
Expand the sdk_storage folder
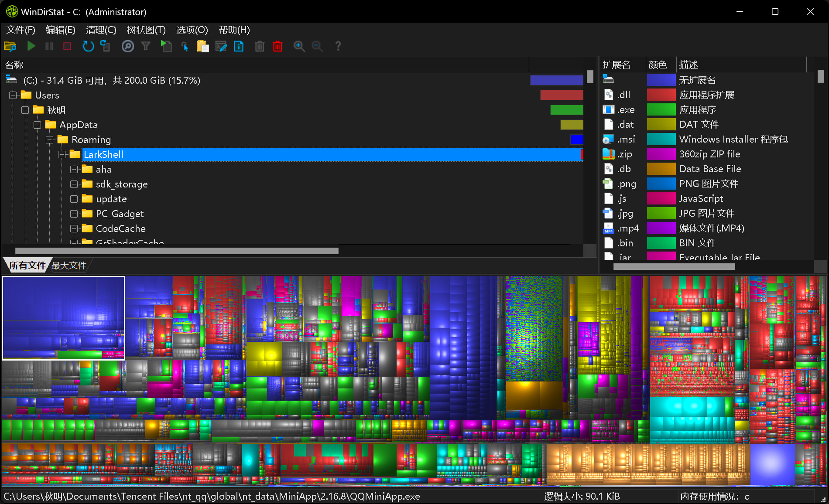click(x=74, y=184)
